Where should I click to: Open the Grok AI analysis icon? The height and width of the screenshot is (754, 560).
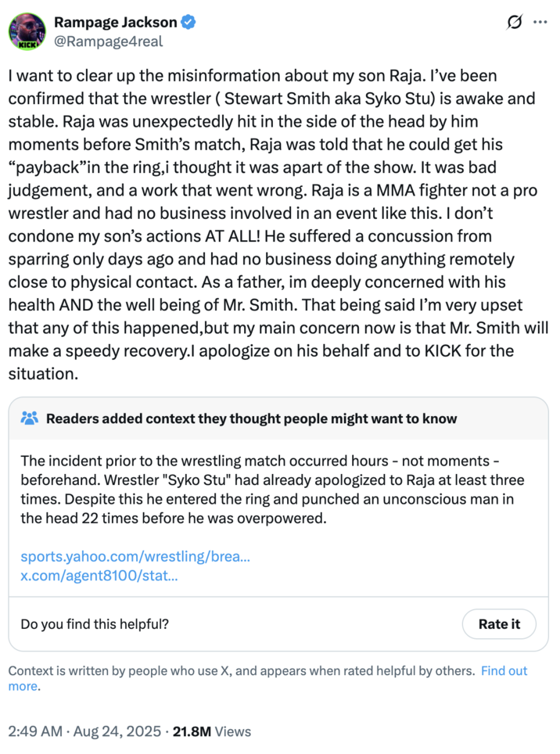[x=513, y=22]
